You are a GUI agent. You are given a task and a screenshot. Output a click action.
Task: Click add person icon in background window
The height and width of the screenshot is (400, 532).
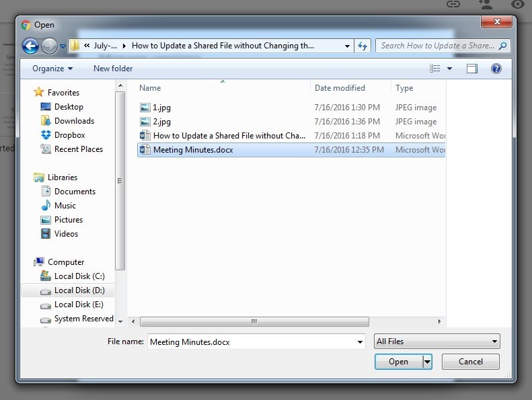pos(485,4)
